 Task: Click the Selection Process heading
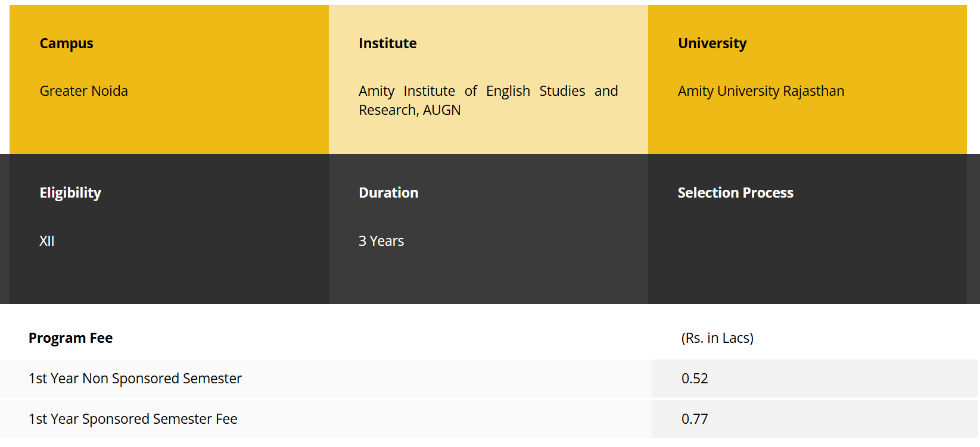(735, 193)
